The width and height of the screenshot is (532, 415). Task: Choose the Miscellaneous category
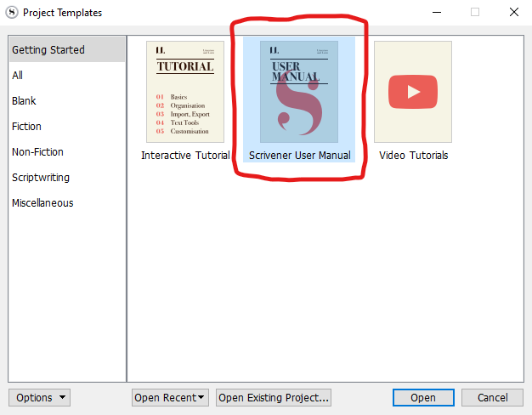click(67, 202)
